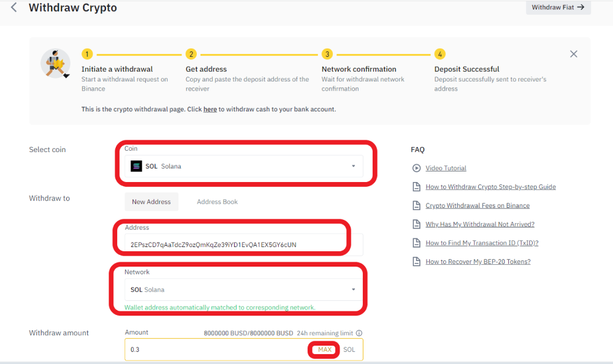The height and width of the screenshot is (364, 613).
Task: Click document icon beside Withdrawal Not Arrived
Action: [x=416, y=224]
